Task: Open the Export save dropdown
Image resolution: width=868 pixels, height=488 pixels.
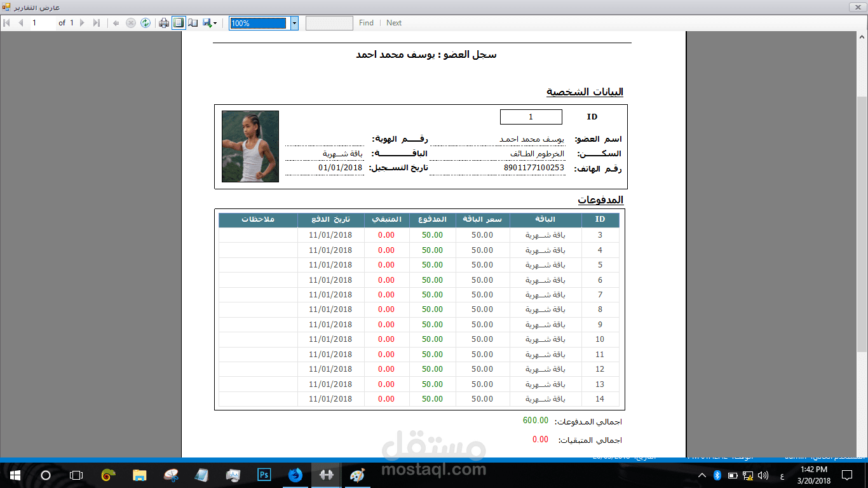Action: tap(210, 23)
